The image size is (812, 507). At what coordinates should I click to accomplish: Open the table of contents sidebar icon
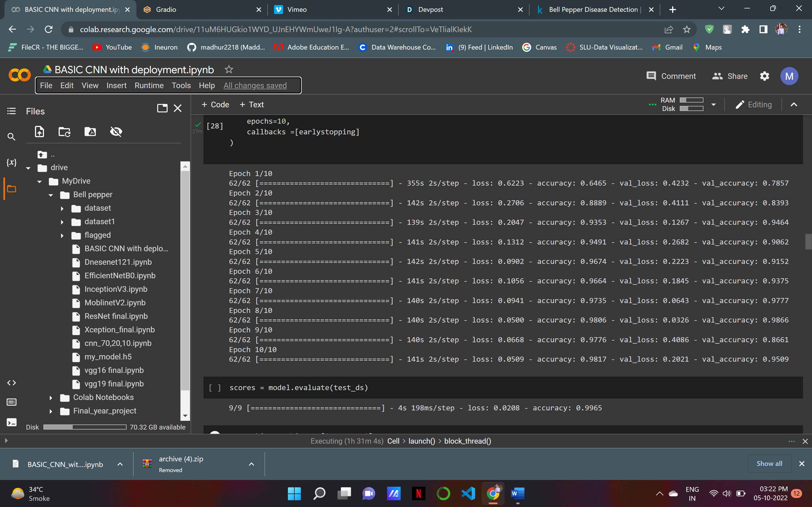[x=11, y=111]
